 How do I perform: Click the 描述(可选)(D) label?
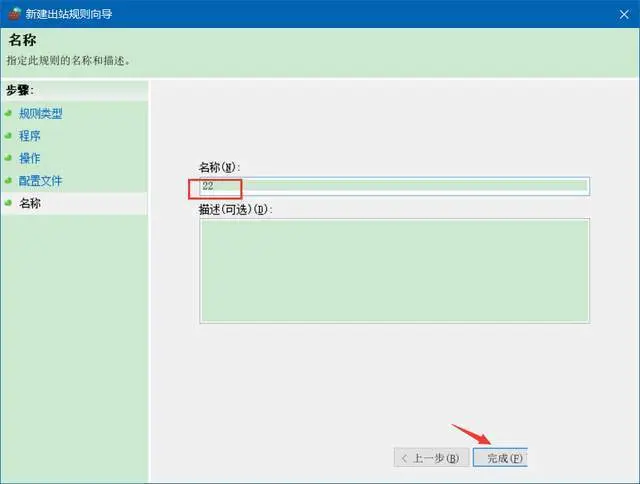coord(236,209)
